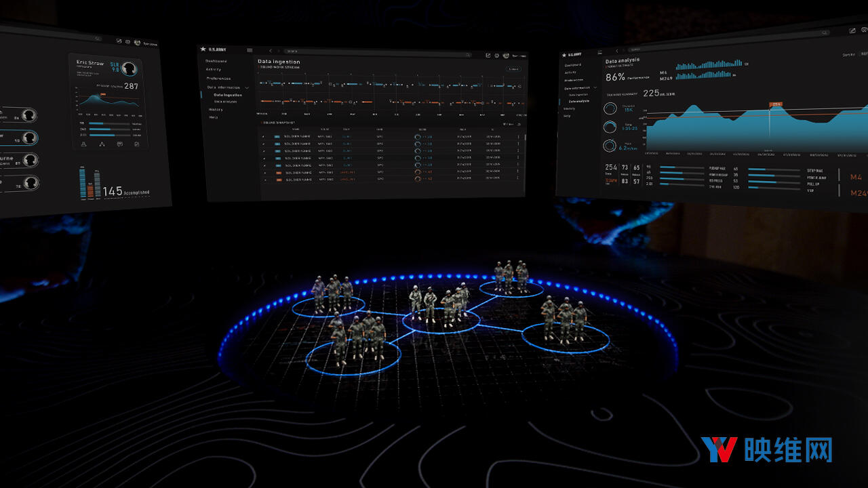Open Dashboard in the center panel sidebar
868x488 pixels.
click(x=216, y=61)
